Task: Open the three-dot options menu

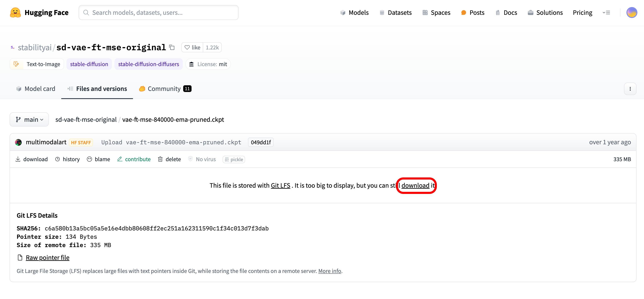Action: tap(630, 89)
